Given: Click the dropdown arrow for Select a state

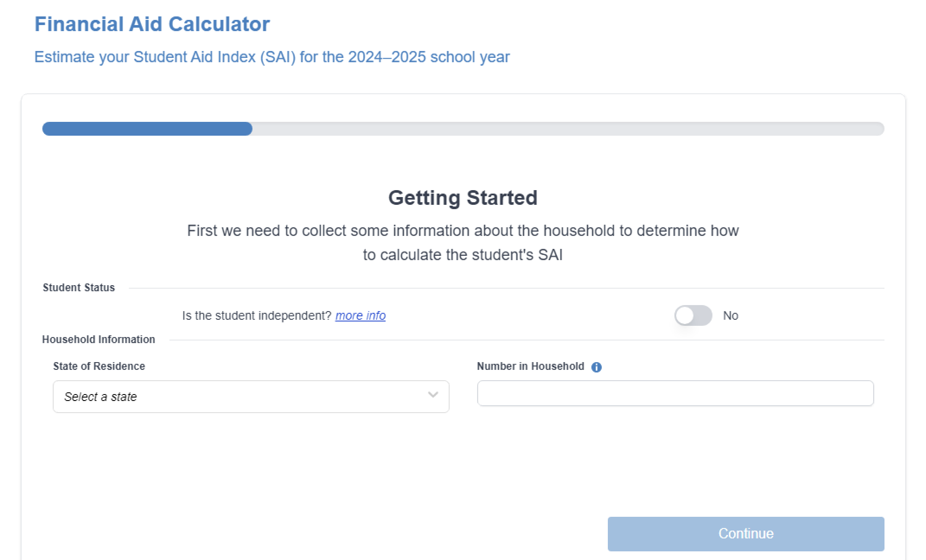Looking at the screenshot, I should [x=432, y=396].
